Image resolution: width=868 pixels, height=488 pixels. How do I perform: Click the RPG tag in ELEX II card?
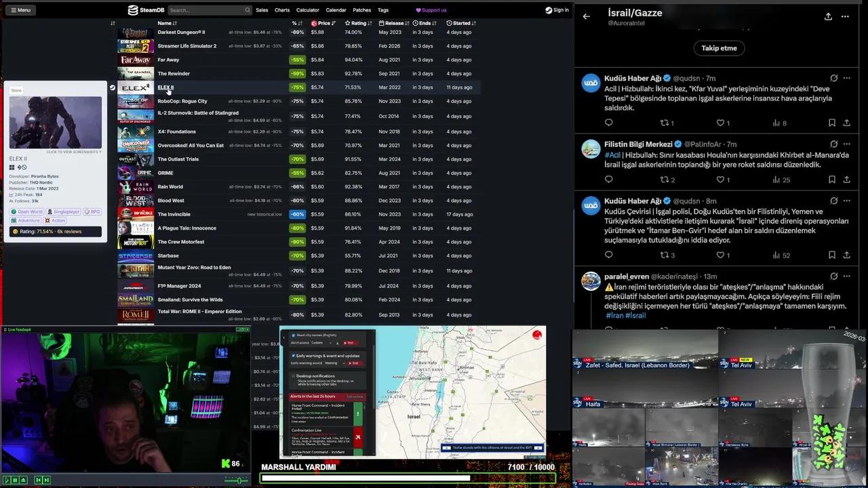point(92,211)
